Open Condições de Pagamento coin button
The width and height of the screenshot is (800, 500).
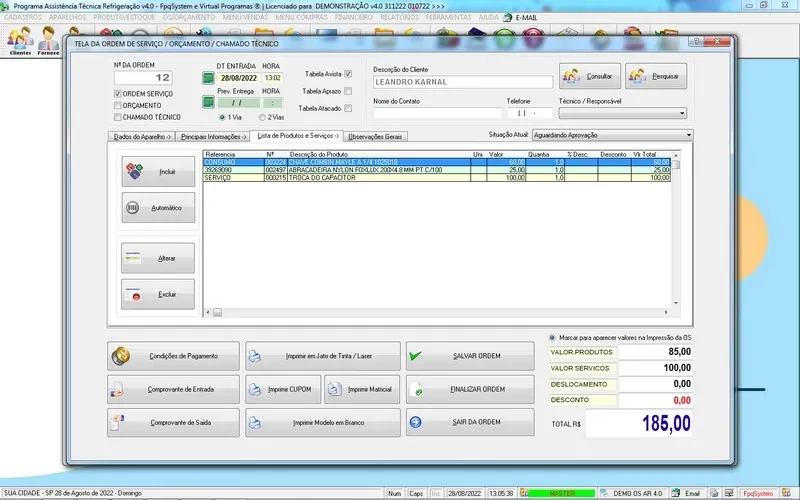click(173, 356)
